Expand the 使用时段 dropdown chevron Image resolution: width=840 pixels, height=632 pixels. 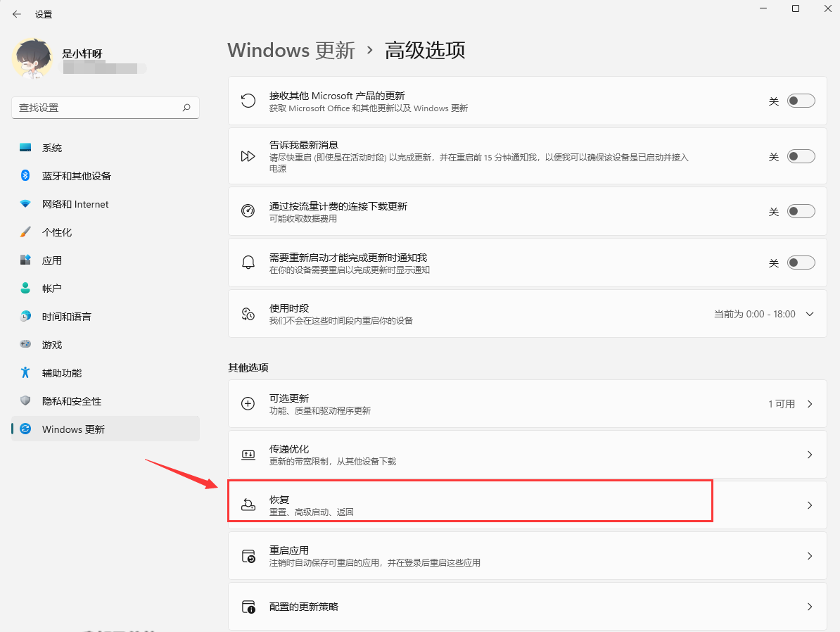pyautogui.click(x=810, y=314)
